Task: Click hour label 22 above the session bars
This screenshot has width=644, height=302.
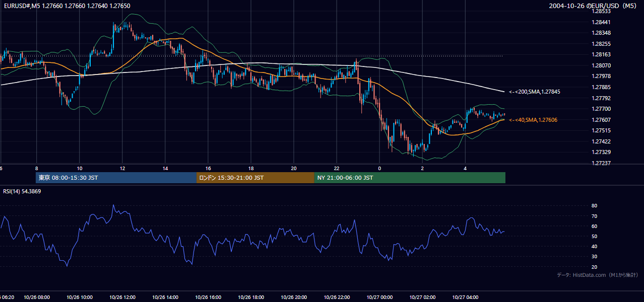Action: tap(337, 168)
